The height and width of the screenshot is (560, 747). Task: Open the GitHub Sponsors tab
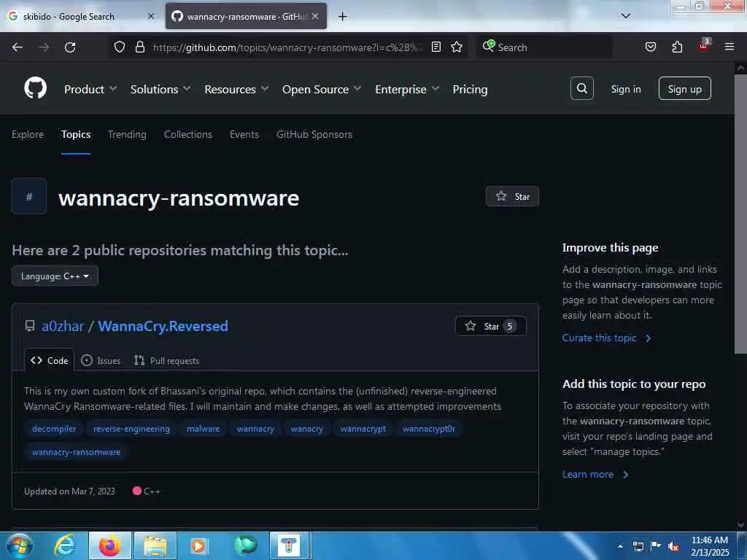pos(314,134)
